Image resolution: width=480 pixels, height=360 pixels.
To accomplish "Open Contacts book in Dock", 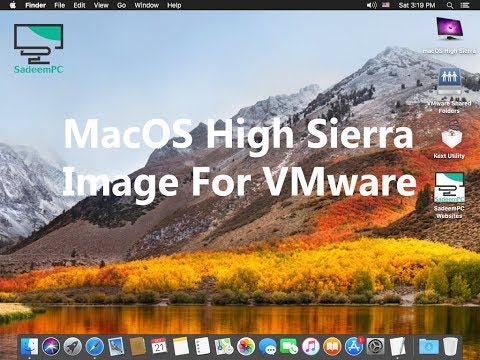I will pyautogui.click(x=137, y=347).
